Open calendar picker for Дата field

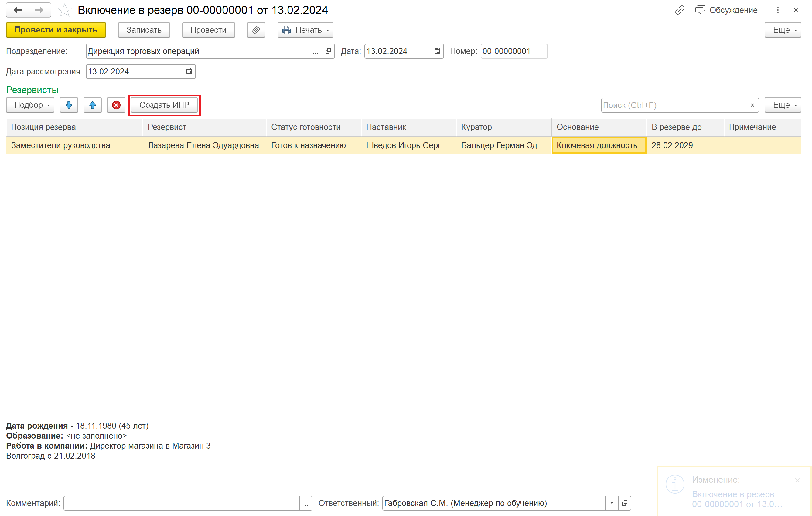(x=437, y=51)
